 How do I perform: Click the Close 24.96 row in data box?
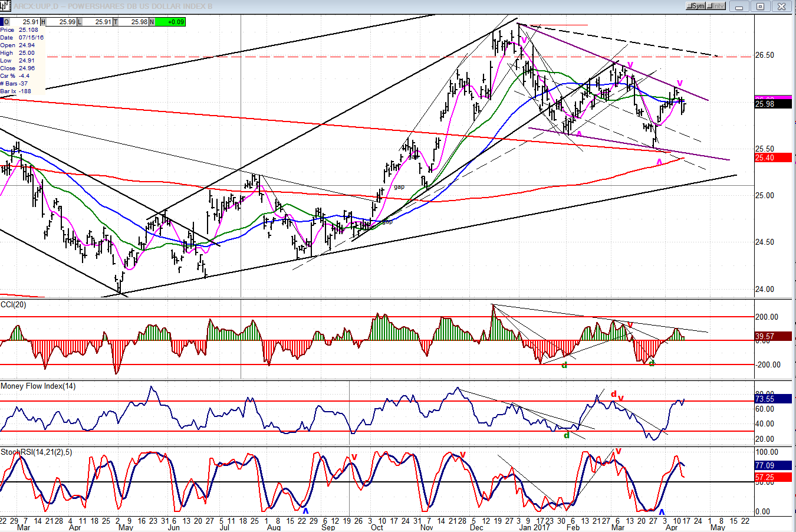(x=22, y=68)
